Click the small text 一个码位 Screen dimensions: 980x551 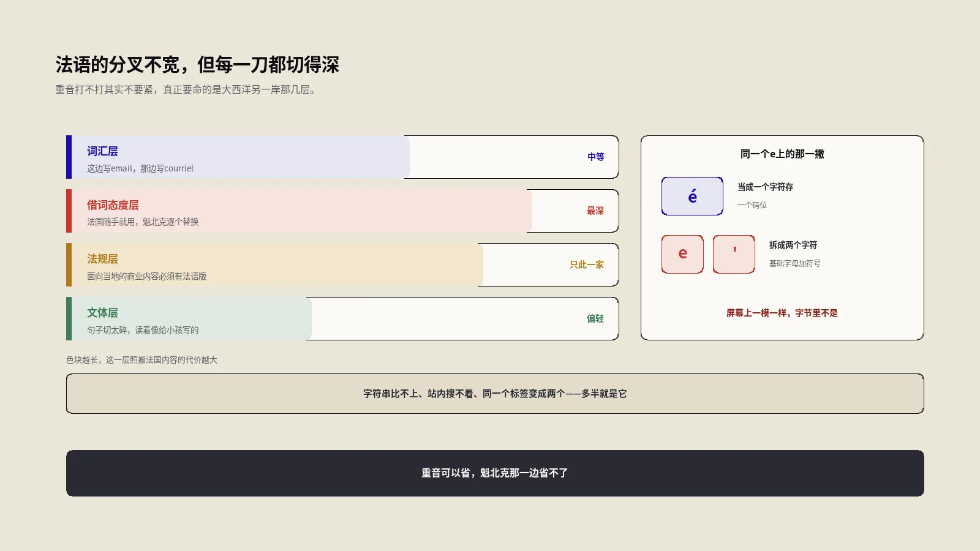(x=752, y=205)
